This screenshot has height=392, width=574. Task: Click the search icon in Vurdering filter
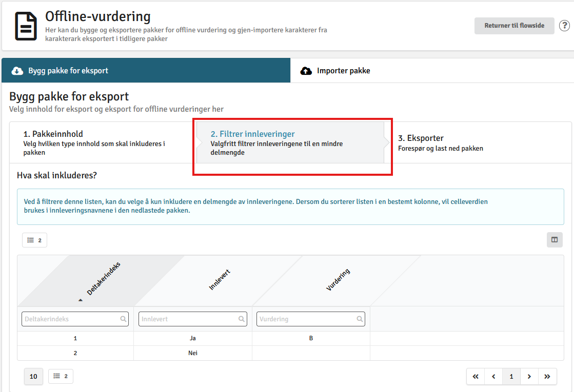pyautogui.click(x=360, y=319)
